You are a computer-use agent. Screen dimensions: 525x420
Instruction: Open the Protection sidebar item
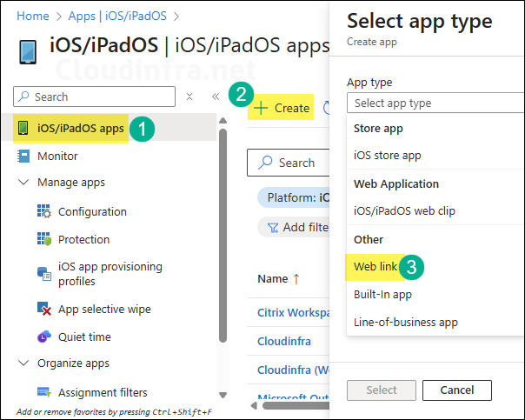click(110, 239)
